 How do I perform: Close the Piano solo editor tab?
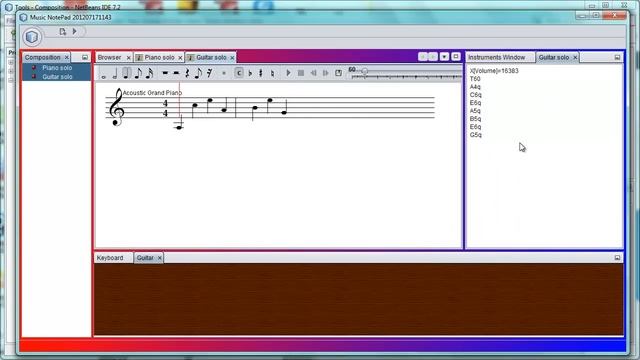pyautogui.click(x=180, y=58)
